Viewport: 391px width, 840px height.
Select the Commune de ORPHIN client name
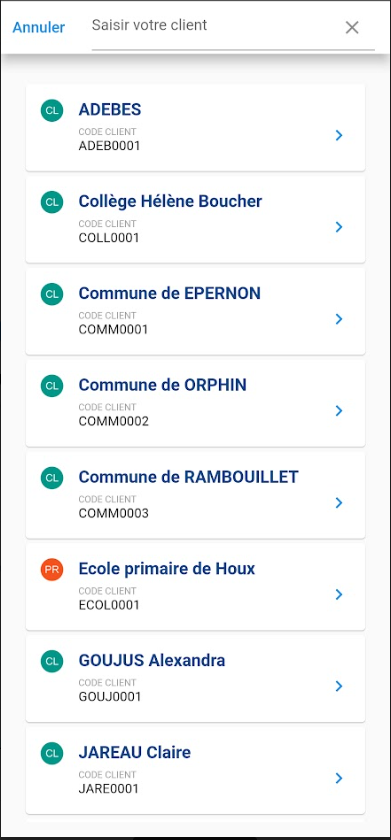click(x=163, y=385)
